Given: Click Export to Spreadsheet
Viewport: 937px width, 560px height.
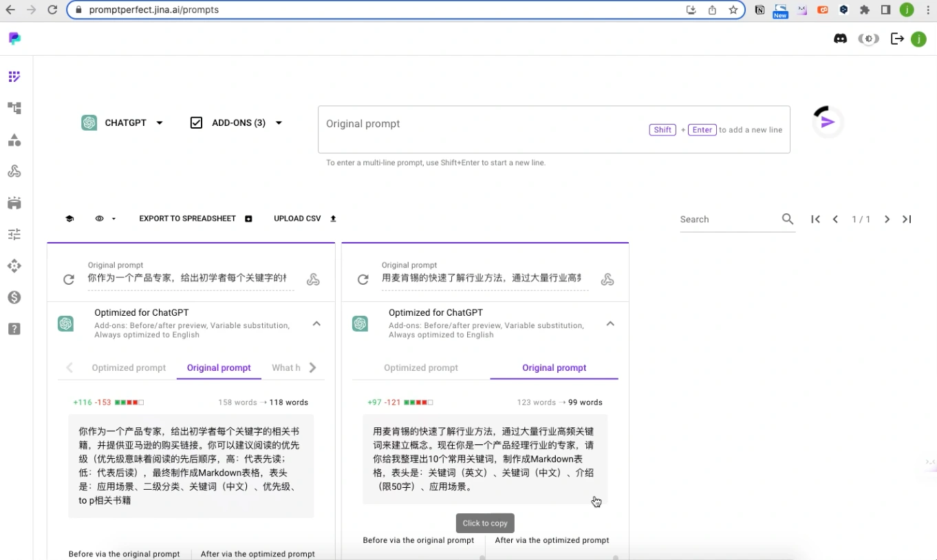Looking at the screenshot, I should point(195,219).
